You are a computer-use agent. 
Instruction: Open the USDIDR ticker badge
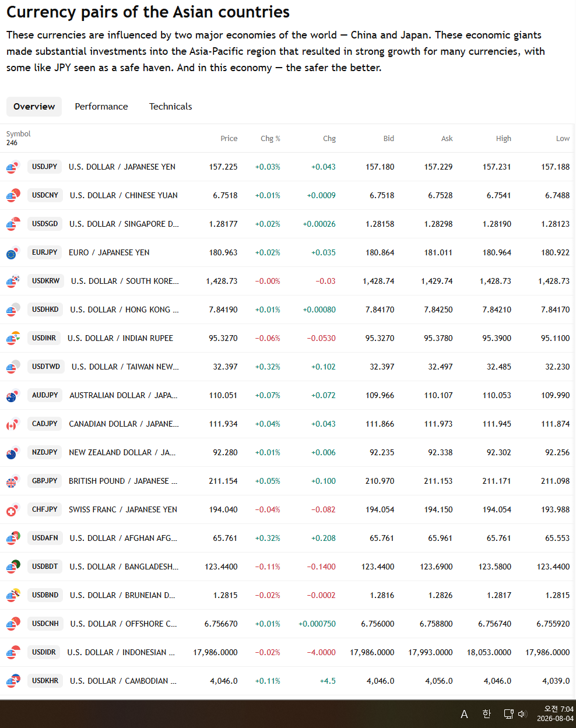(44, 652)
